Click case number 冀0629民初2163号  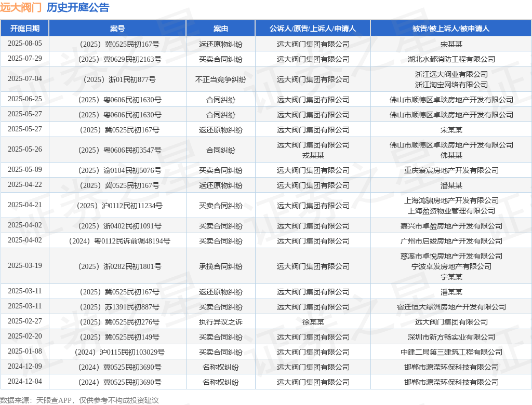click(119, 59)
